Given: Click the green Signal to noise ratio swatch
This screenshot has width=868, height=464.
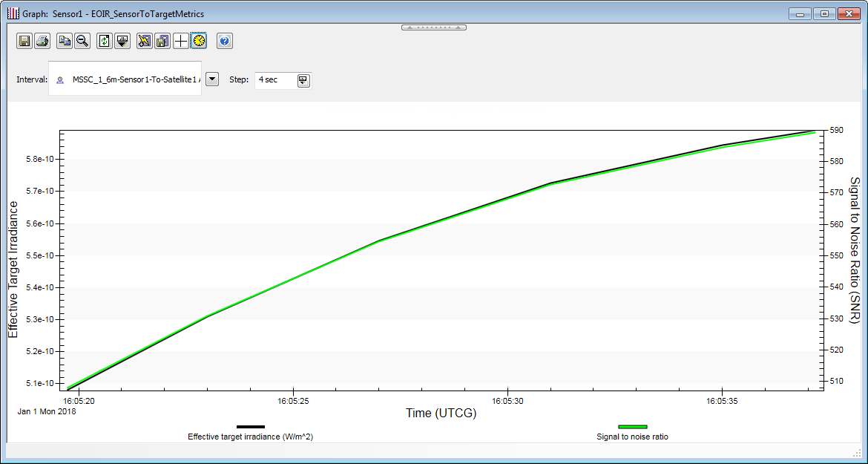Looking at the screenshot, I should coord(632,427).
